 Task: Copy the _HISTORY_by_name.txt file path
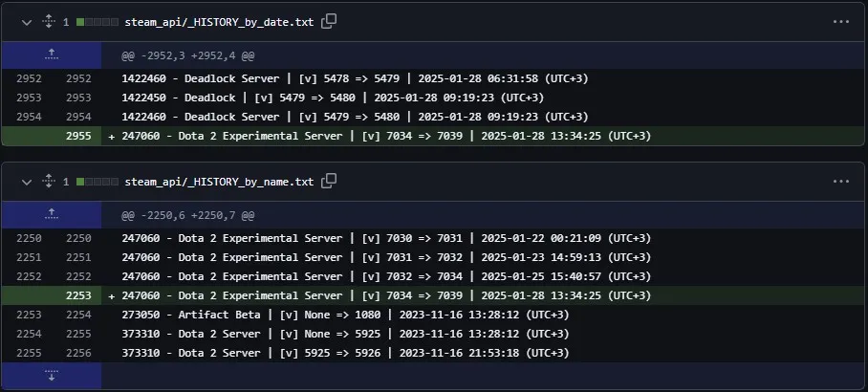(329, 181)
